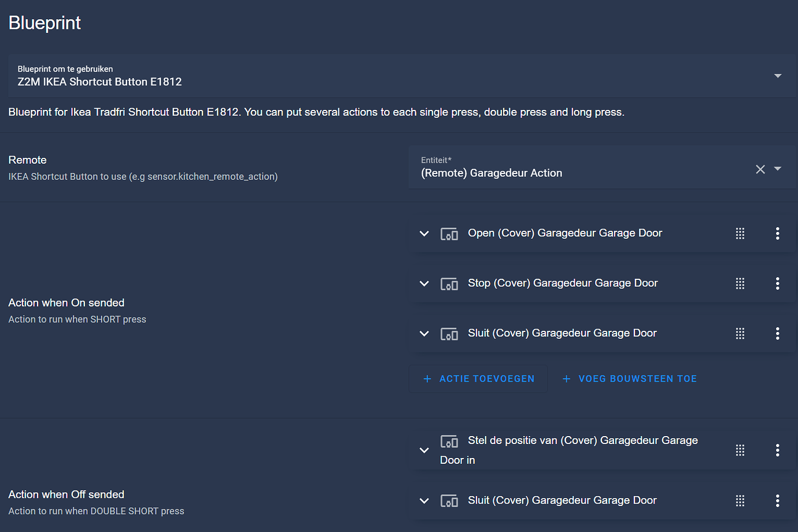
Task: Expand the Stel de positie action
Action: 424,450
